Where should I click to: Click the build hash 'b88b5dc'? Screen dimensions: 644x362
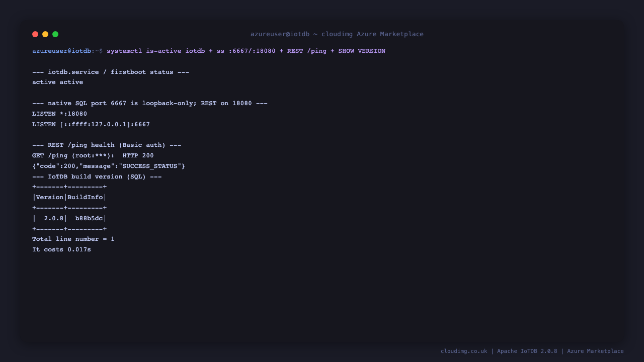point(89,218)
